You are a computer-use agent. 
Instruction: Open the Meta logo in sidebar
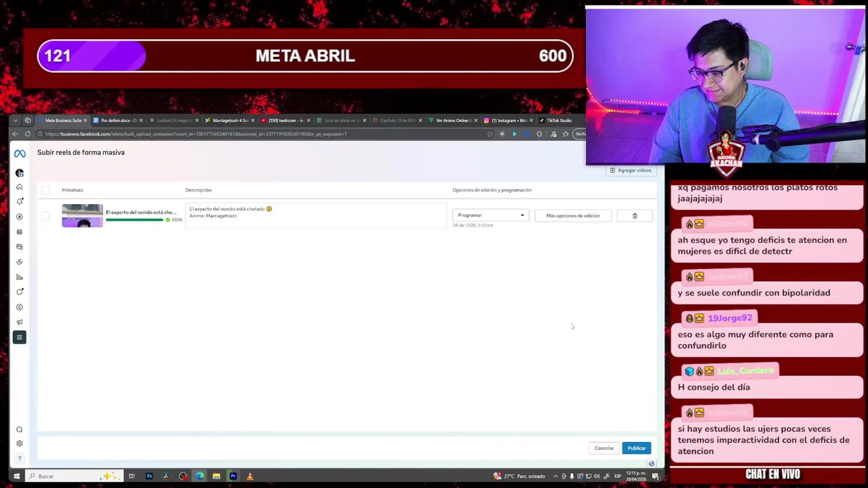point(20,154)
